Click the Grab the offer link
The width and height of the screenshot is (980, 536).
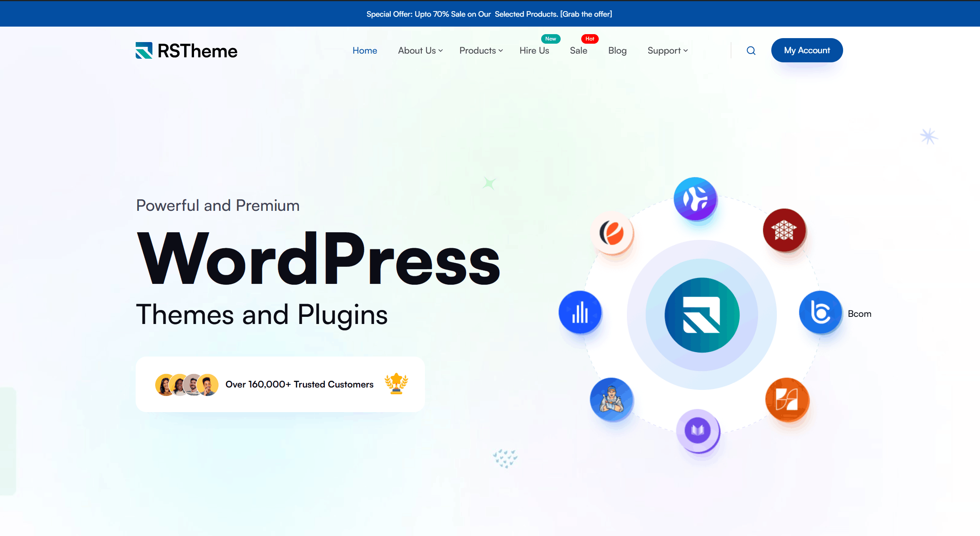(x=586, y=14)
